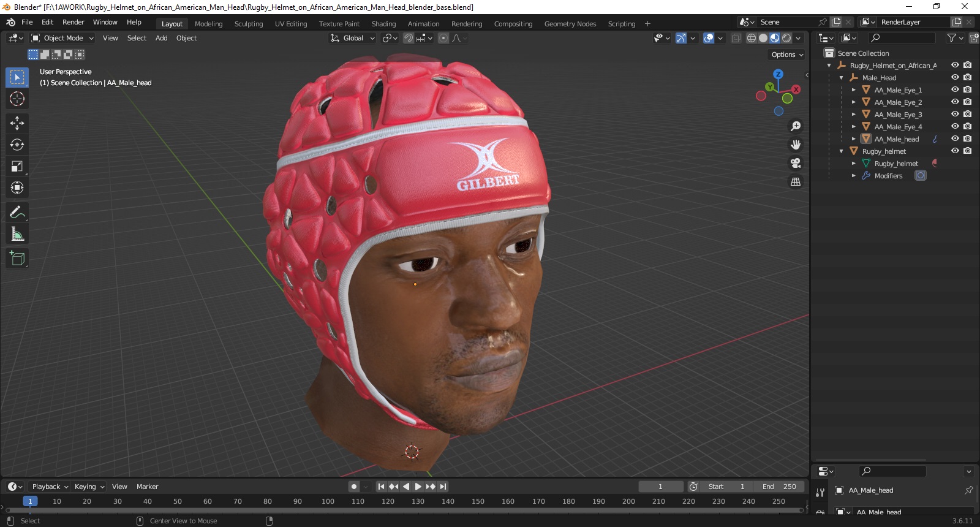Switch to wireframe viewport shading
Viewport: 980px width, 527px height.
pyautogui.click(x=751, y=38)
